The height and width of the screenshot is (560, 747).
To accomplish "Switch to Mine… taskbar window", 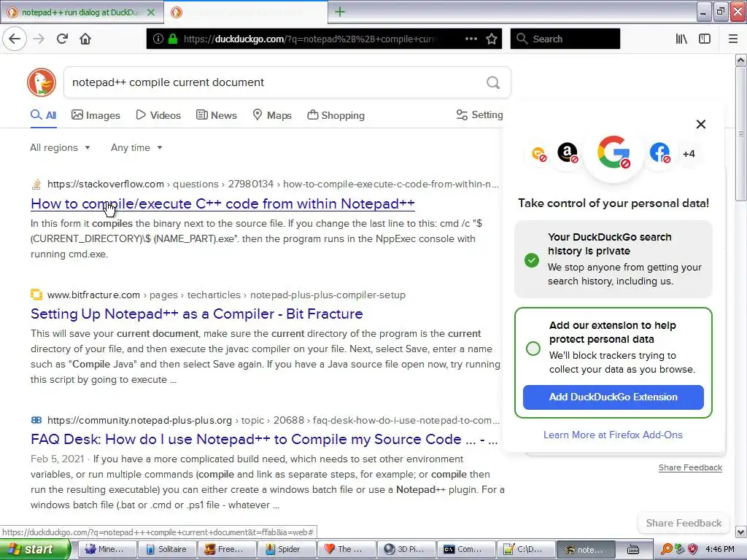I will tap(107, 549).
